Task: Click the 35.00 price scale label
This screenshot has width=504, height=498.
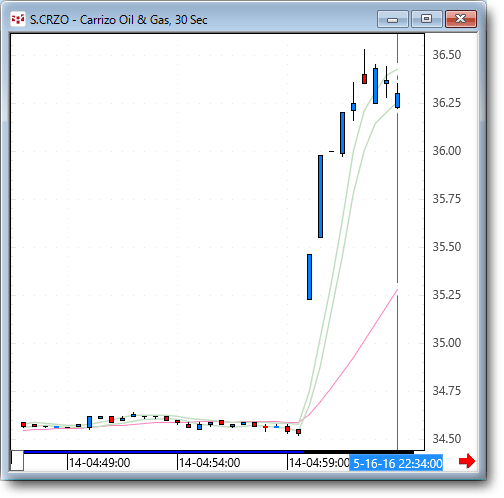Action: point(446,343)
